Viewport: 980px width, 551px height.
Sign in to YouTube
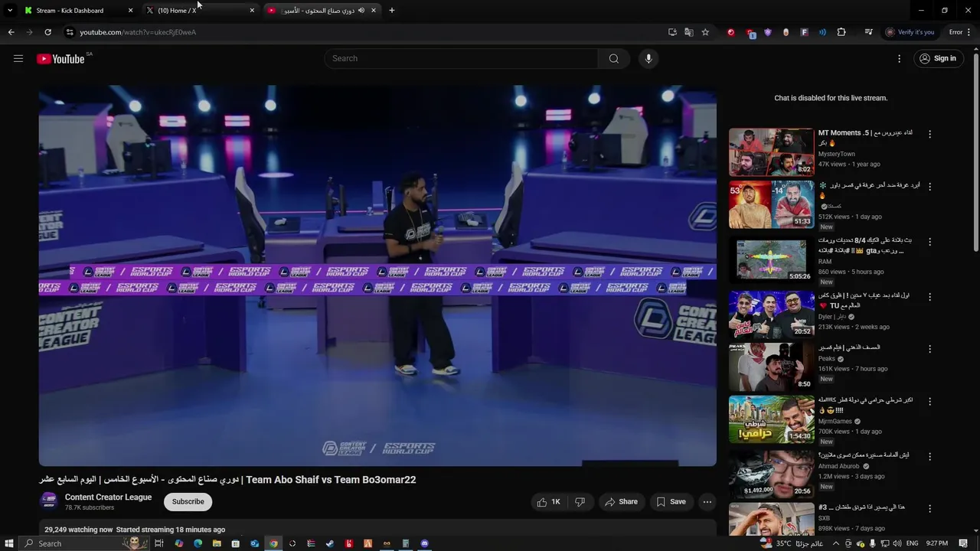[938, 58]
